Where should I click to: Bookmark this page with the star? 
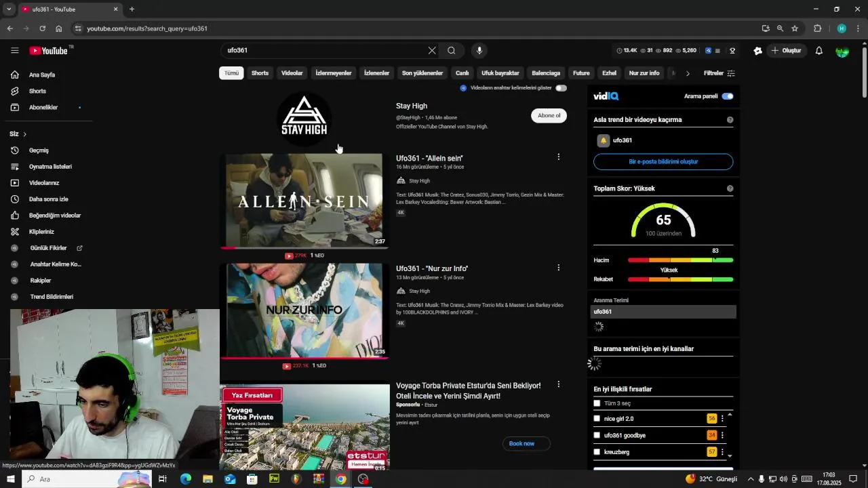coord(795,28)
